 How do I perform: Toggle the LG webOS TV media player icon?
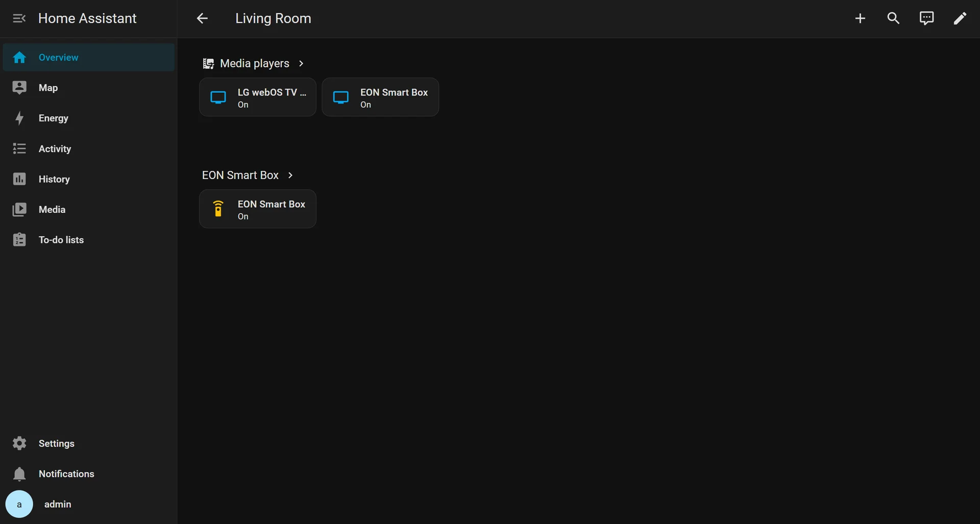218,97
